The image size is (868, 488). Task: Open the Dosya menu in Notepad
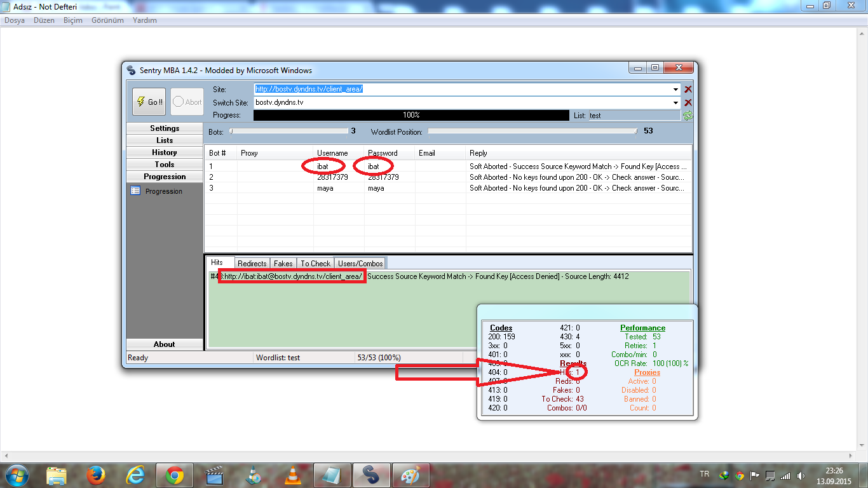tap(15, 20)
